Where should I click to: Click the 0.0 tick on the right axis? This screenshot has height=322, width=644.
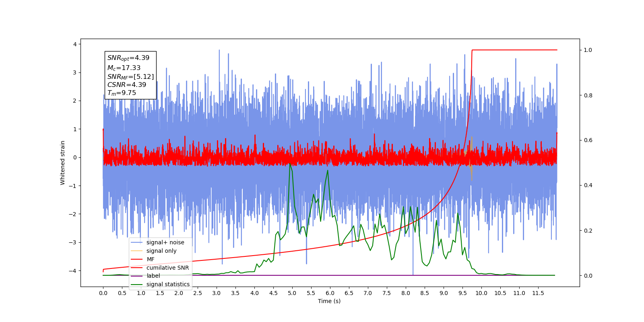point(588,276)
